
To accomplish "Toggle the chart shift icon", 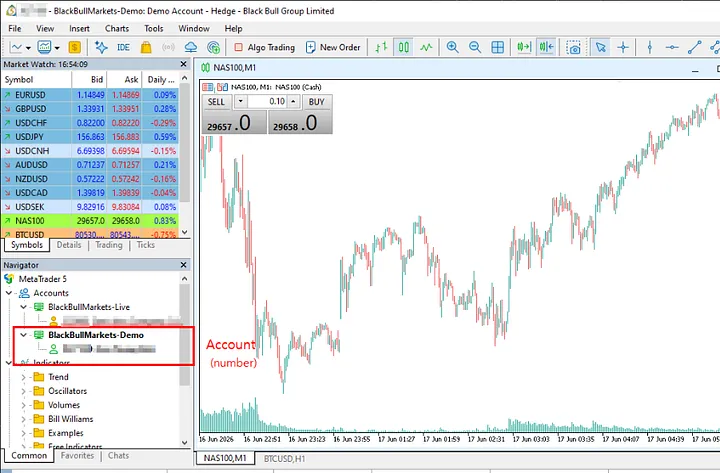I will (x=546, y=47).
